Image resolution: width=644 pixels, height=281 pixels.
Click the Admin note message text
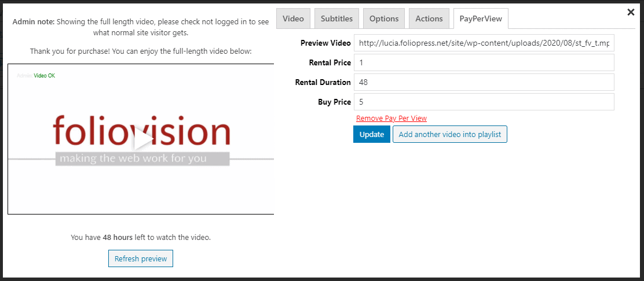coord(141,27)
